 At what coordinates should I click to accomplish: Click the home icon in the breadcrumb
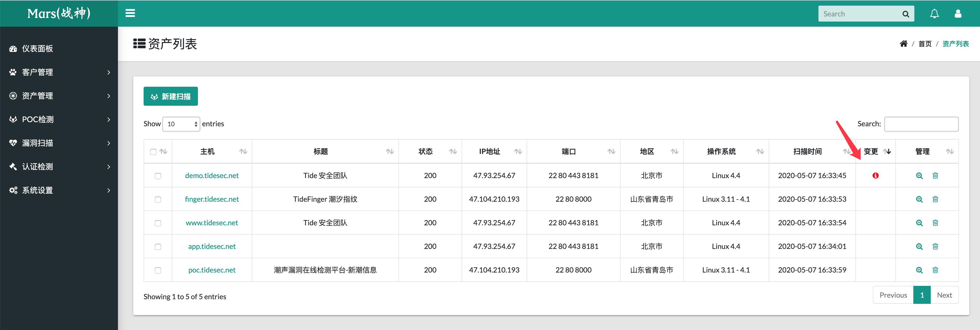click(x=904, y=43)
